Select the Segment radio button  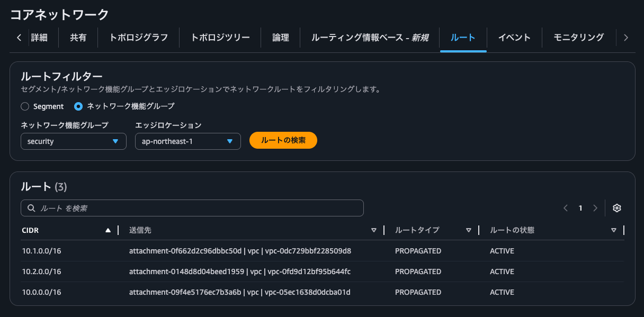[25, 106]
